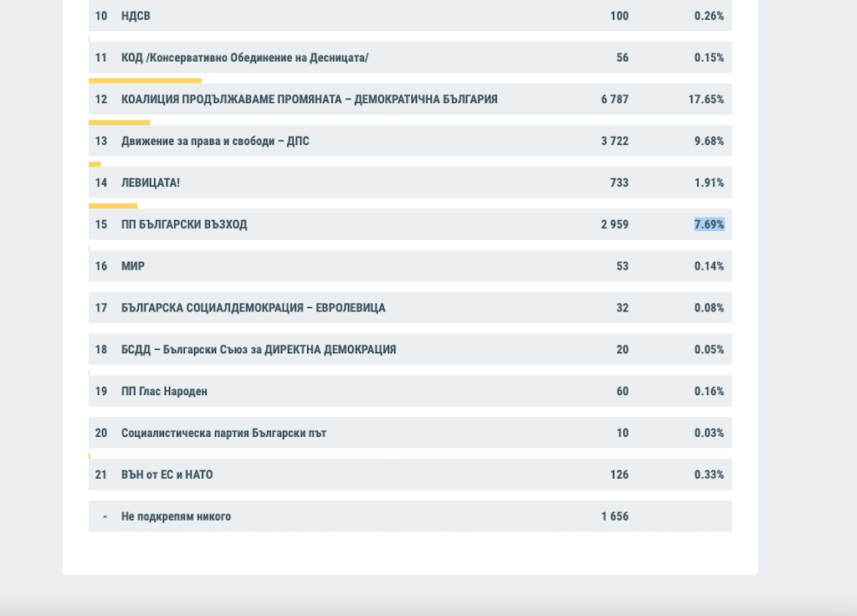Screen dimensions: 857x616
Task: Click the ПП Глас Народен label
Action: pyautogui.click(x=164, y=392)
